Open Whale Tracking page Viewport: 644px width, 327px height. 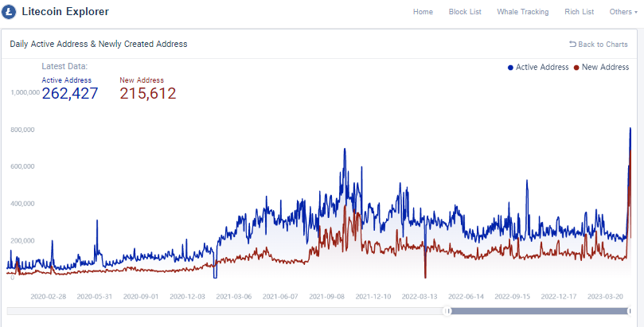[x=523, y=12]
